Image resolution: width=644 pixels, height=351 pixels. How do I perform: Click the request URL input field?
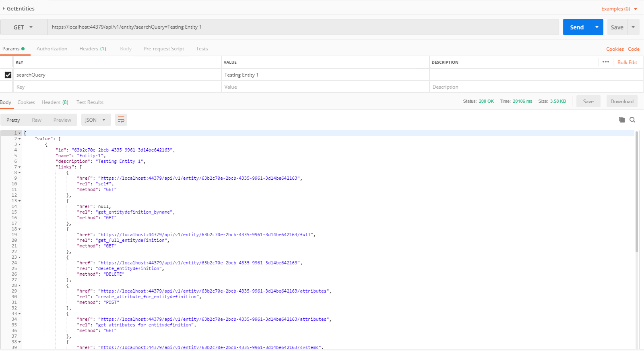point(303,27)
